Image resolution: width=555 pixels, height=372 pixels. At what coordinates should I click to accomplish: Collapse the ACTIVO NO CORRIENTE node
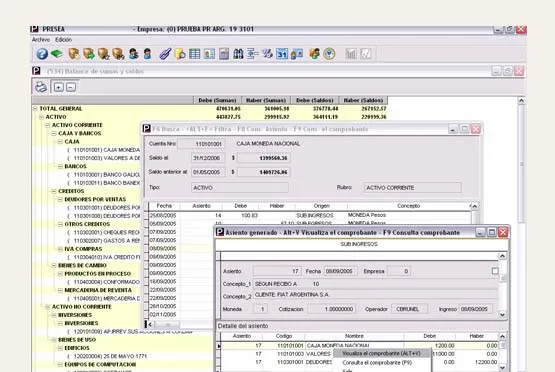(x=47, y=307)
